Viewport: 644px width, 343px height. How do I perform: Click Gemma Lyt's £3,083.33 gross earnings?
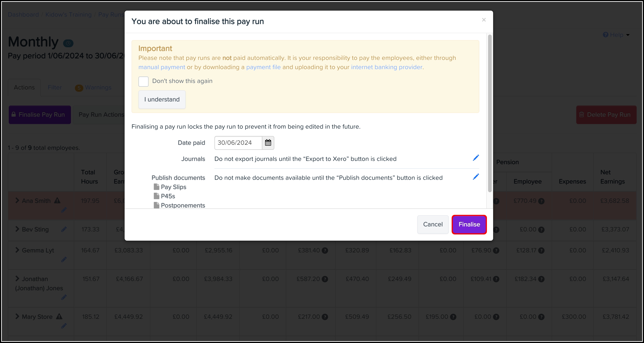click(x=129, y=250)
